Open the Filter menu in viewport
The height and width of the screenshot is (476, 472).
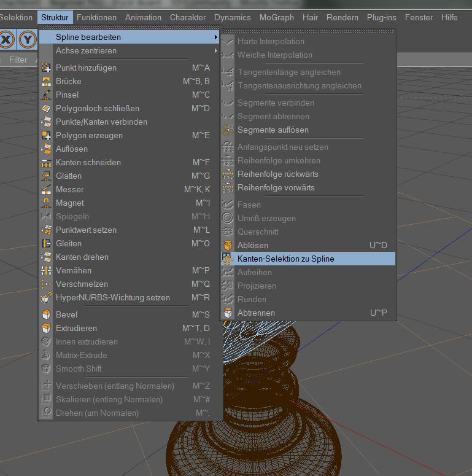click(x=18, y=60)
